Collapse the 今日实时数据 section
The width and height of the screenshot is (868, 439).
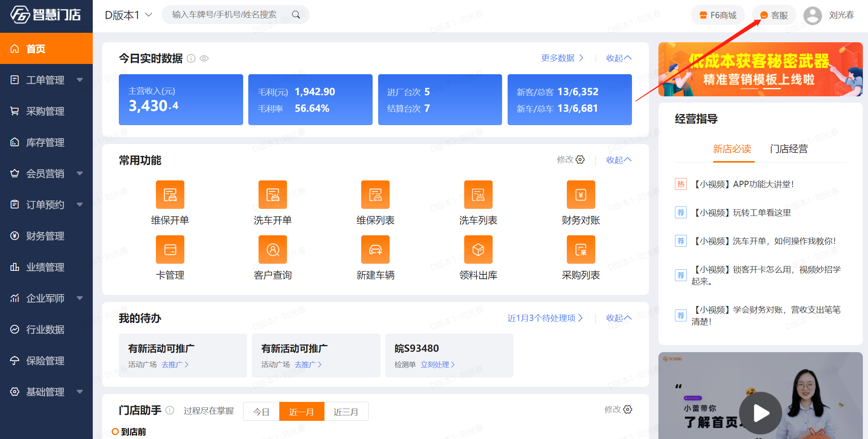pos(619,58)
